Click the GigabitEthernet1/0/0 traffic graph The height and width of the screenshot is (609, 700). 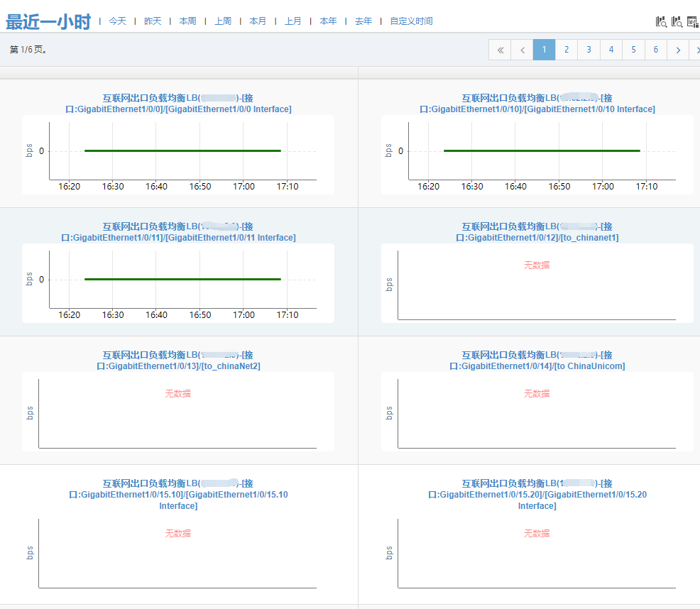(178, 155)
